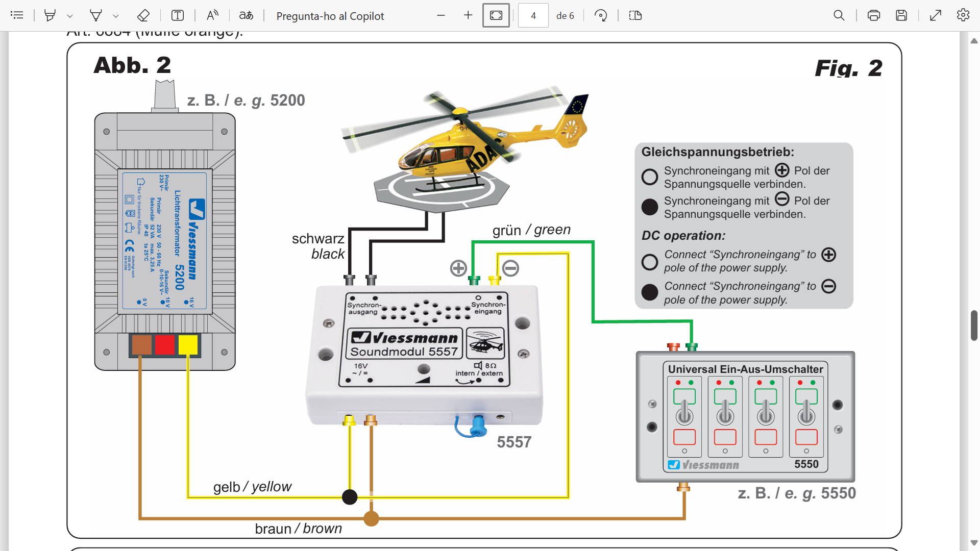Open the translate document tool
The width and height of the screenshot is (980, 551).
click(247, 15)
